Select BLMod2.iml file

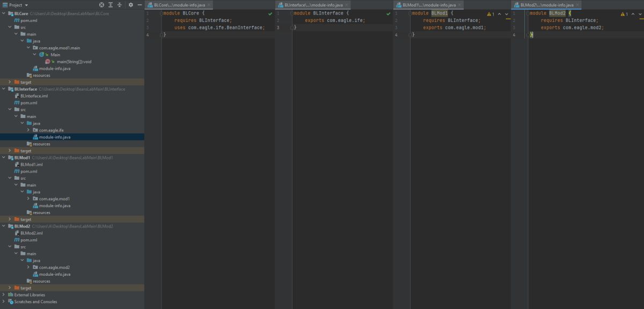point(31,233)
